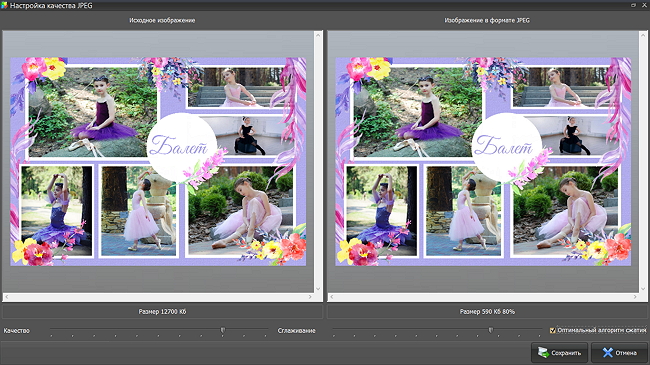The width and height of the screenshot is (650, 365).
Task: Close the JPEG quality settings window
Action: pos(645,5)
